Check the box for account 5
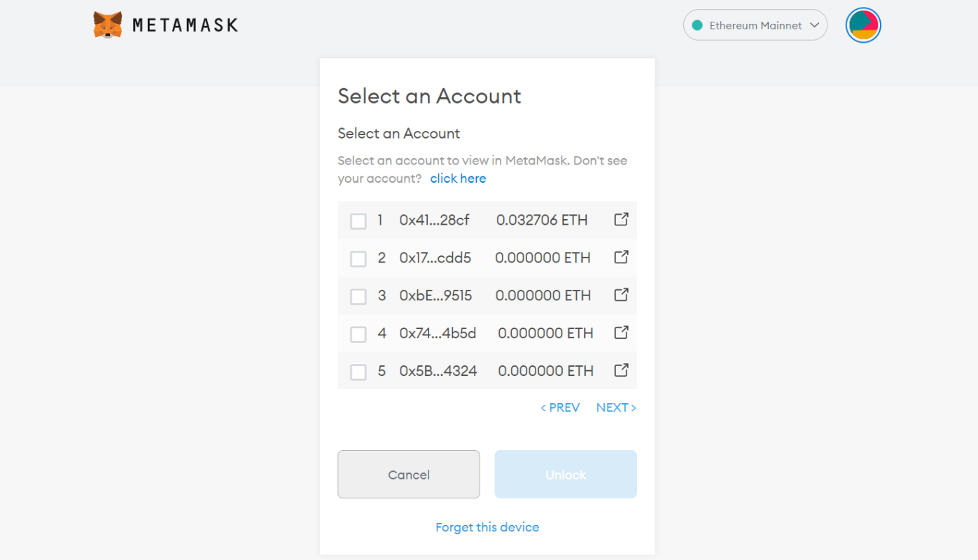 [x=358, y=372]
